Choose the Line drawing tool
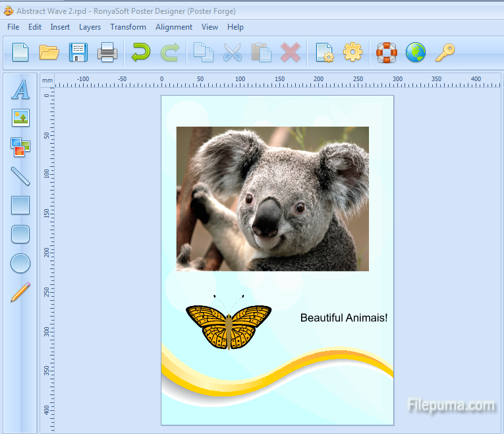 (x=21, y=176)
